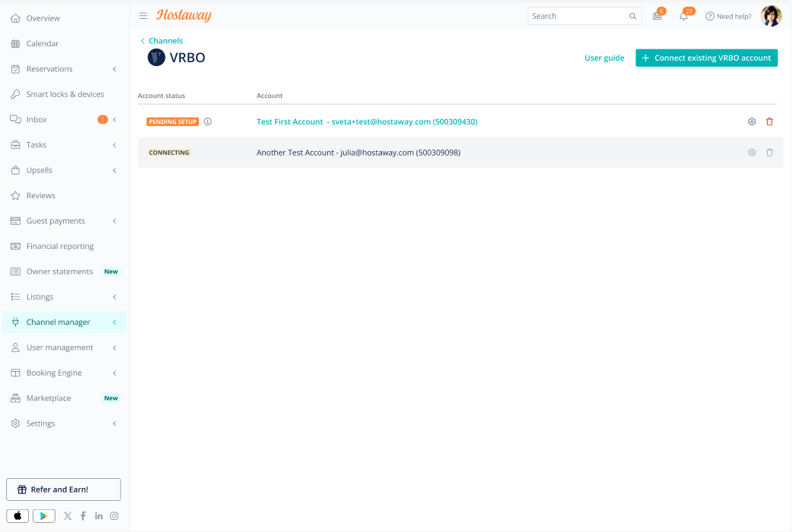Expand the Tasks submenu chevron
Screen dimensions: 792x532
pyautogui.click(x=115, y=145)
